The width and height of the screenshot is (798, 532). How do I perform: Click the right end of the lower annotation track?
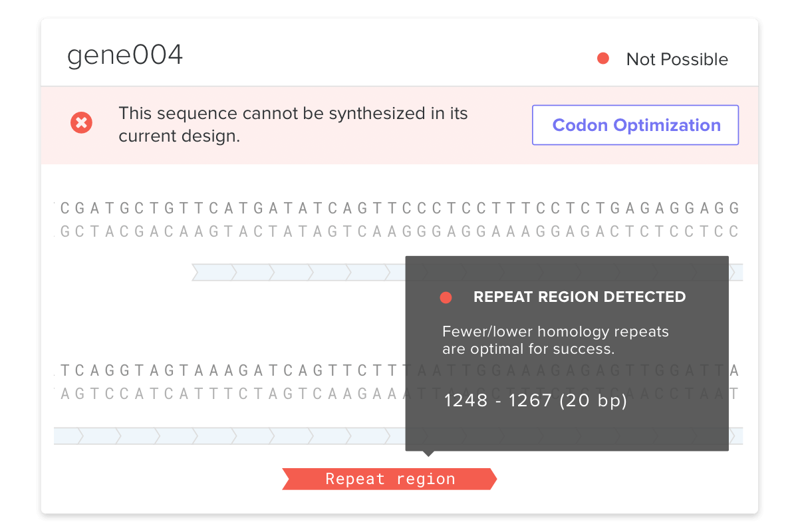[736, 436]
